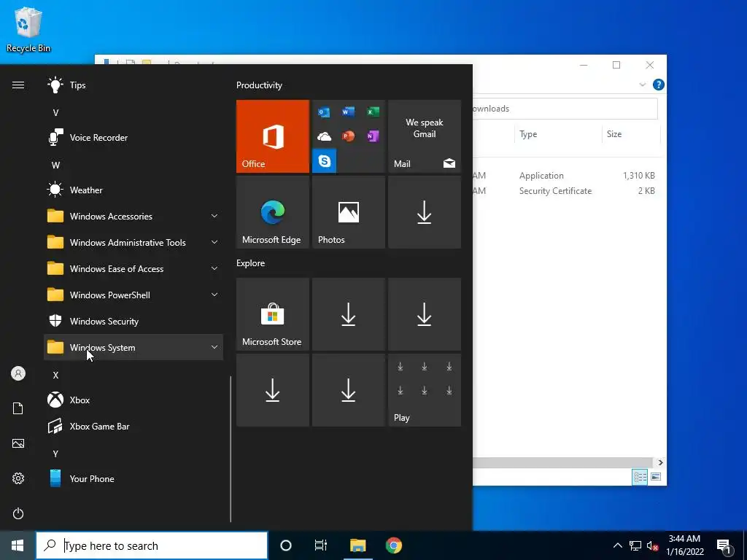Launch Microsoft Edge tile
747x560 pixels.
(x=273, y=212)
